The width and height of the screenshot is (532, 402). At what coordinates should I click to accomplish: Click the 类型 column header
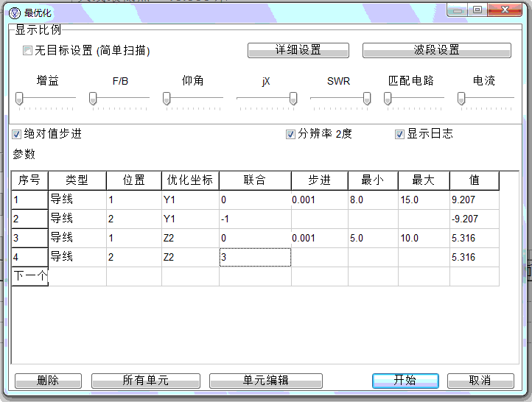click(77, 180)
